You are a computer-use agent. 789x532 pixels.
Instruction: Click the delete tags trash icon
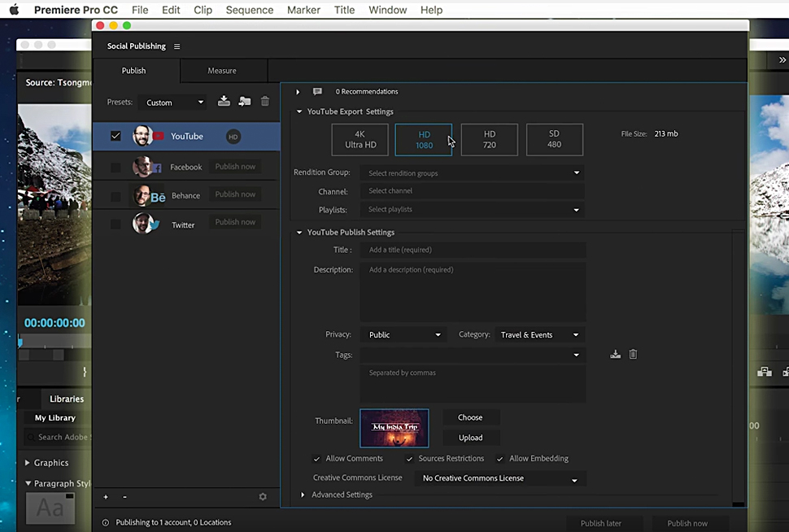(633, 355)
